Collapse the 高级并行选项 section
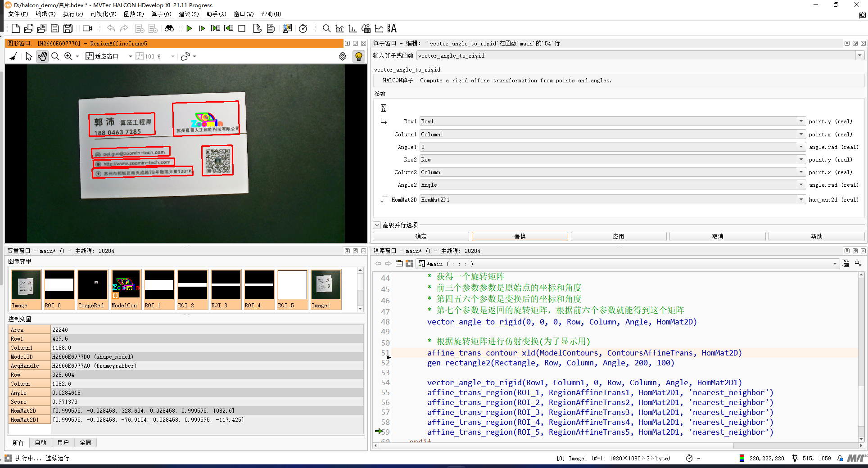Screen dimensions: 868x468 (377, 225)
